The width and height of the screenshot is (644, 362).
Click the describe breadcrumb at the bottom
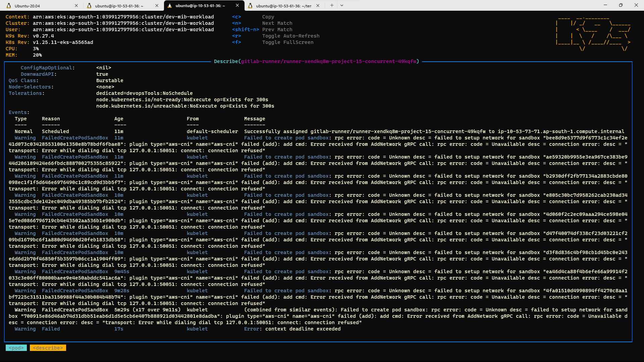tap(48, 348)
